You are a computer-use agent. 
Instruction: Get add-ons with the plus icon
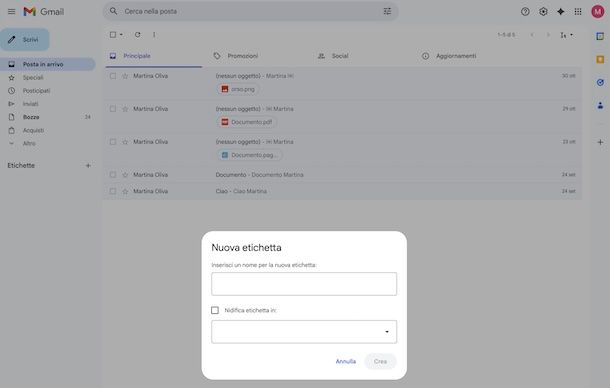[600, 142]
